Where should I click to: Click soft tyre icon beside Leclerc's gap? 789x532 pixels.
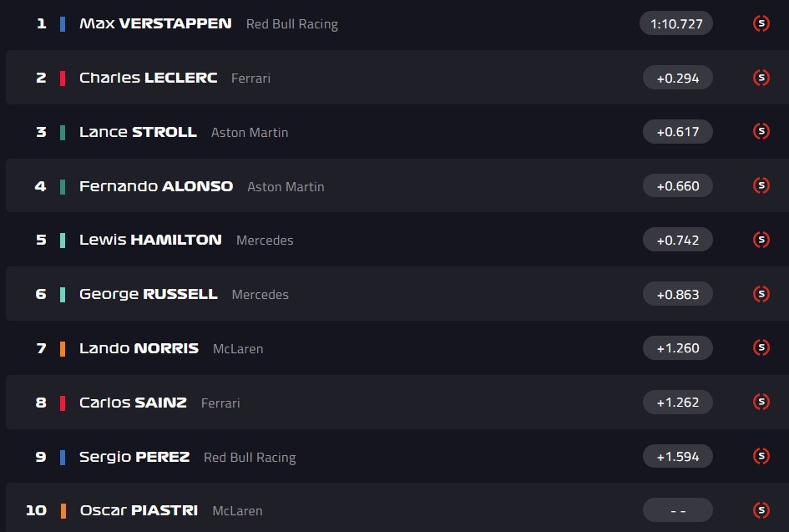pyautogui.click(x=761, y=78)
